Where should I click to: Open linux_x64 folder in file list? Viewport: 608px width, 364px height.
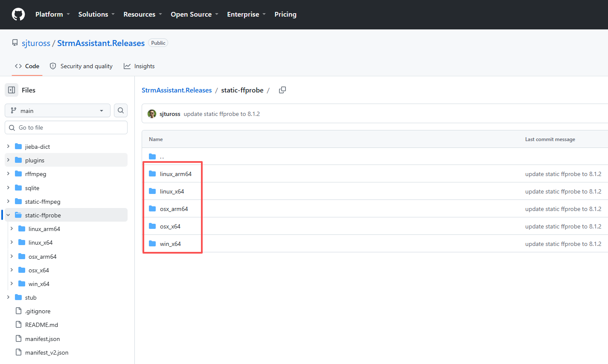point(172,191)
